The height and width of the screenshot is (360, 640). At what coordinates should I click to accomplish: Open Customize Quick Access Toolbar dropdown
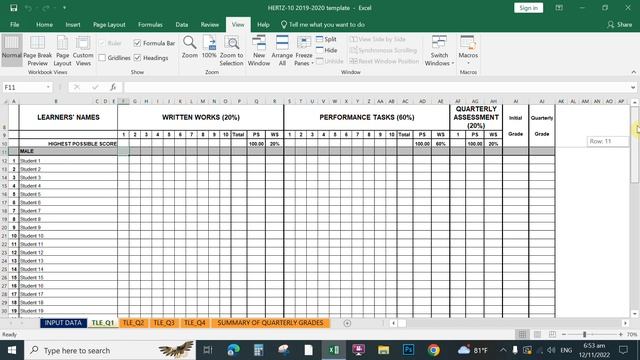(64, 8)
